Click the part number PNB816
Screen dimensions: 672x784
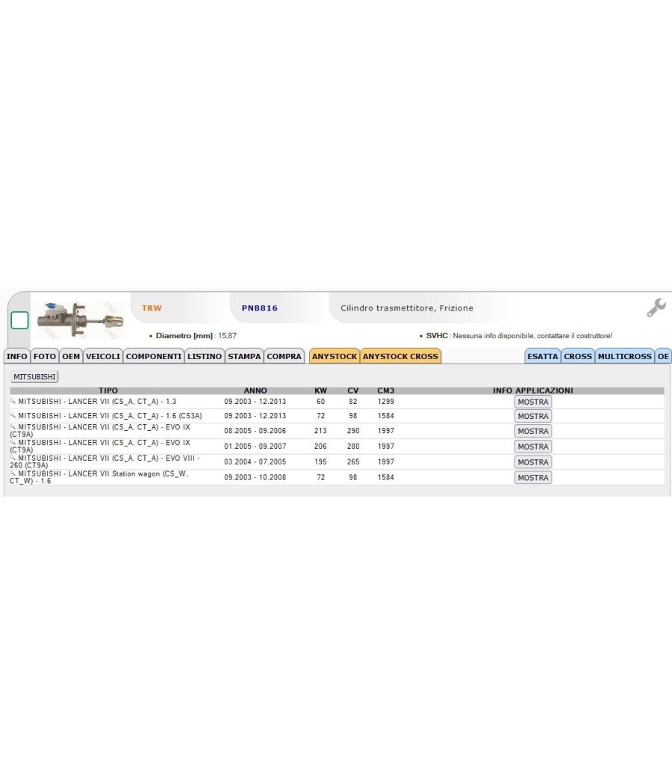click(260, 308)
